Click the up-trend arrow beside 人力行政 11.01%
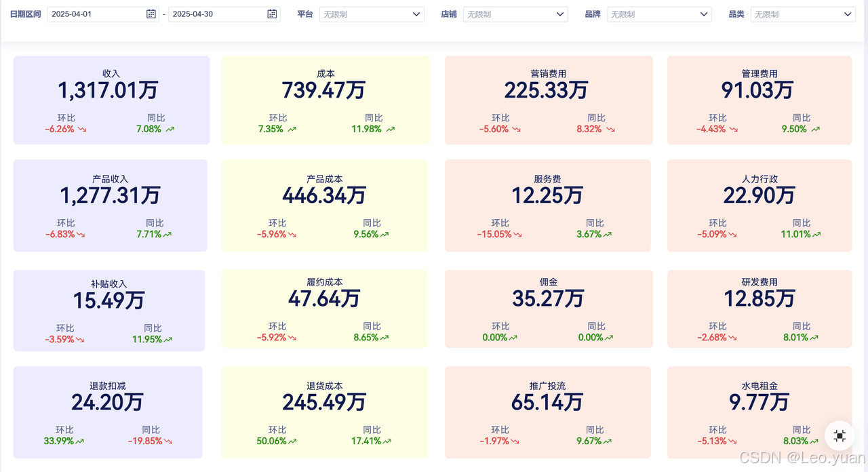868x472 pixels. [816, 234]
